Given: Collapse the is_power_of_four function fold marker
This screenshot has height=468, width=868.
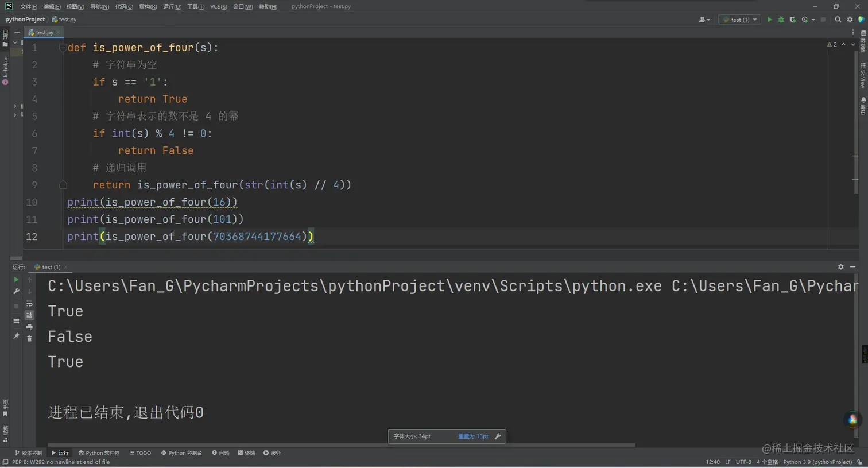Looking at the screenshot, I should pos(63,48).
